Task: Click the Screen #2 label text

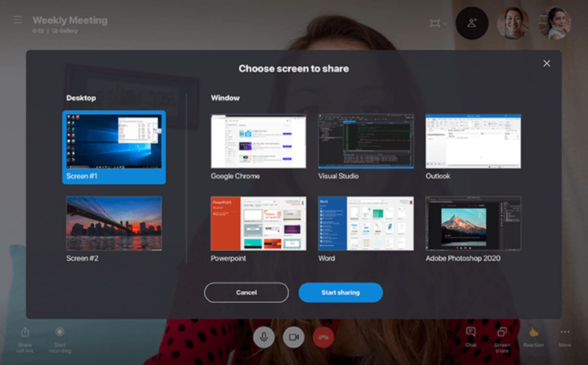Action: pyautogui.click(x=82, y=258)
